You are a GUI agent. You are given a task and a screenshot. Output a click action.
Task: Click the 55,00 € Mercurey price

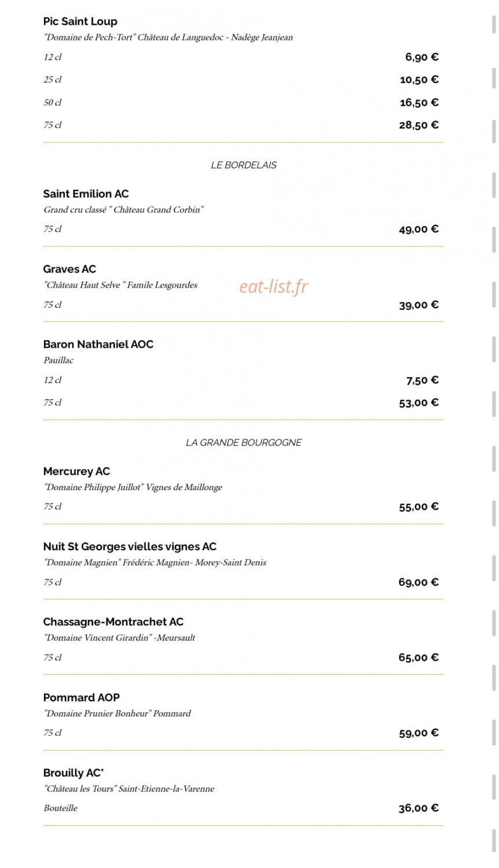tap(419, 507)
